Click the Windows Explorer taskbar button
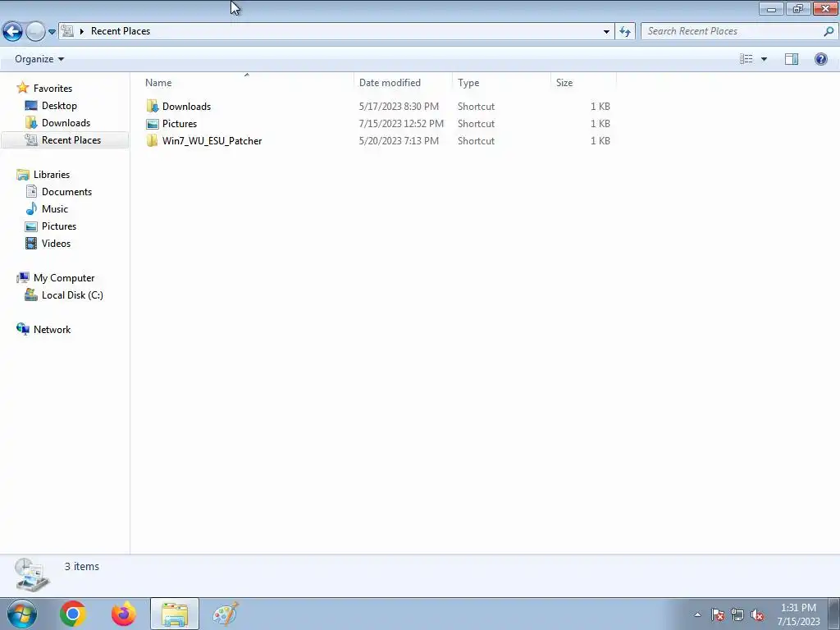Screen dimensions: 840x630 (175, 614)
